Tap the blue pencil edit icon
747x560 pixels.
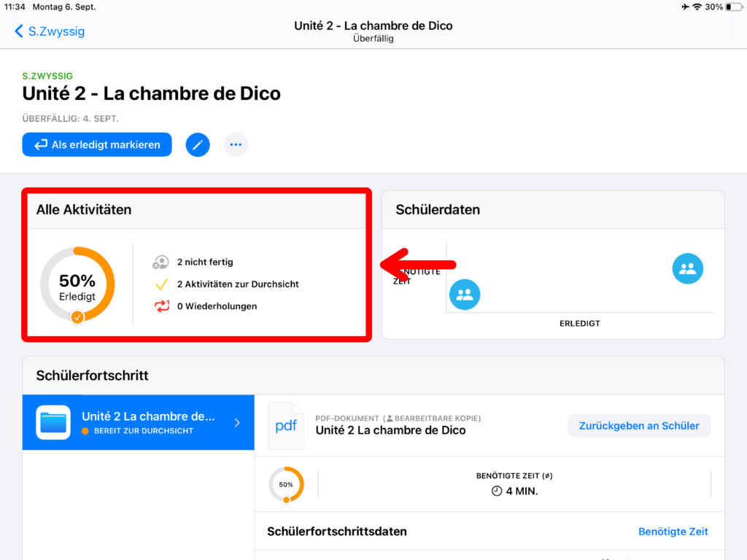point(198,144)
